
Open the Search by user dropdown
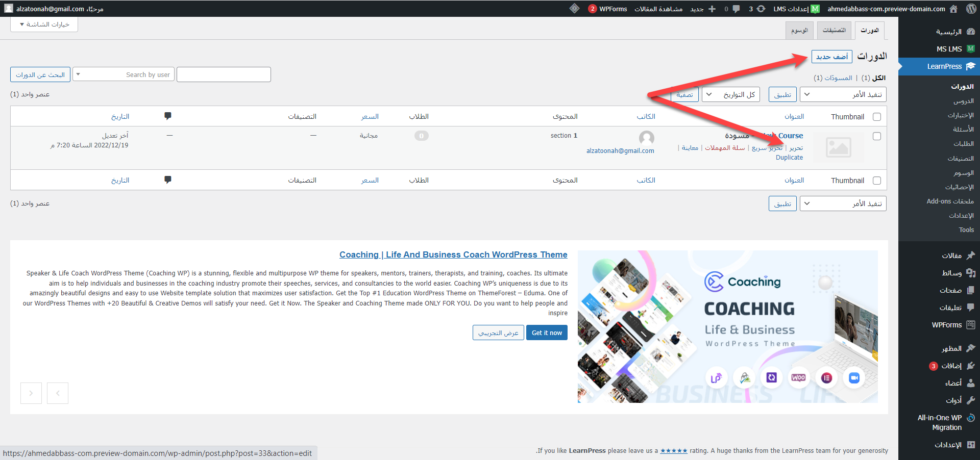point(124,74)
